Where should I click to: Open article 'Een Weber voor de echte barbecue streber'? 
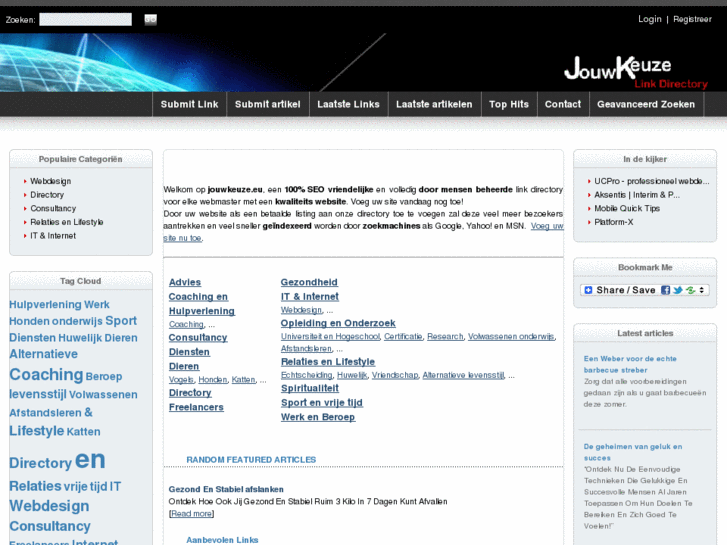(x=630, y=364)
